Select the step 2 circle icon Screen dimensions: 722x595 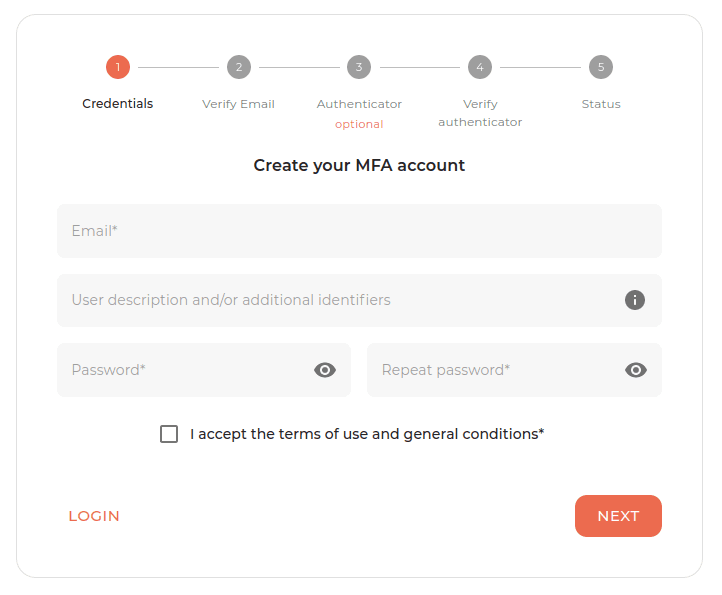coord(239,67)
